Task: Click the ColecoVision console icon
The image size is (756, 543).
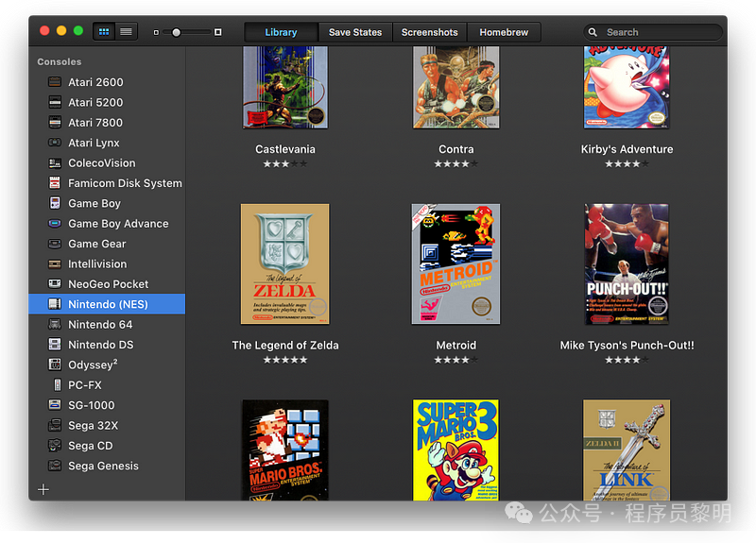Action: [x=55, y=162]
